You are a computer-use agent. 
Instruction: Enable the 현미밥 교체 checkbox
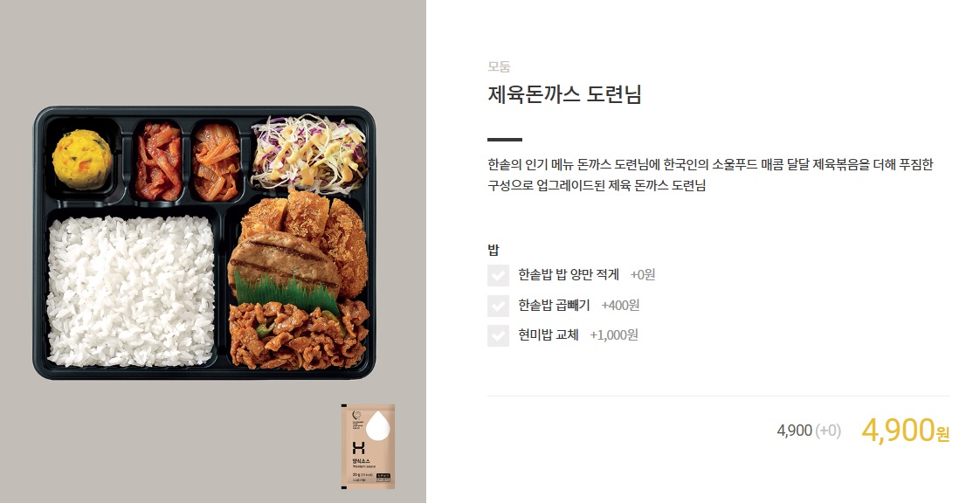click(498, 335)
